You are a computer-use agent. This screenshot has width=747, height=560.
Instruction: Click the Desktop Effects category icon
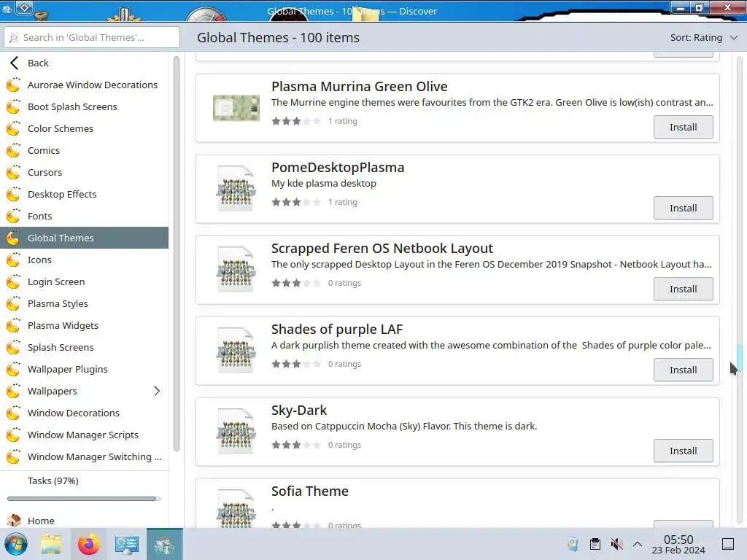click(x=13, y=194)
